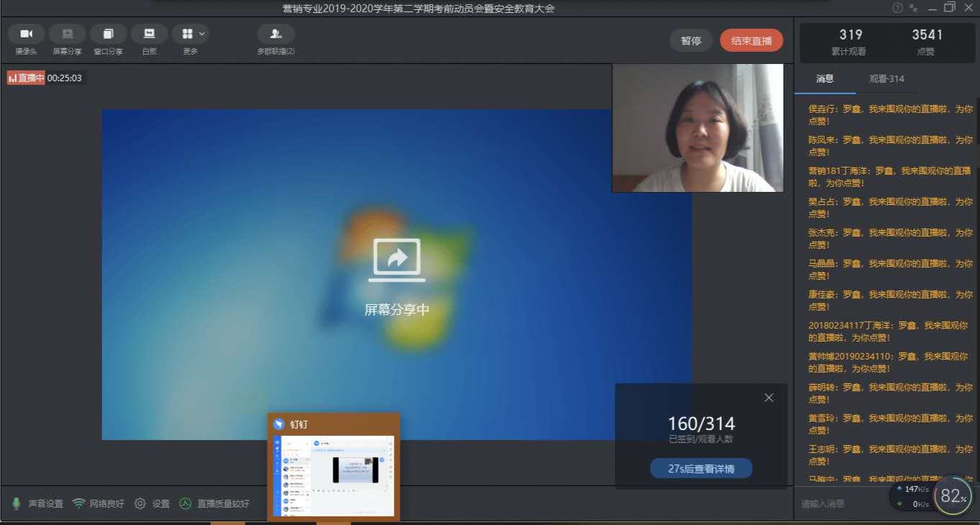Open the whiteboard (白板) tool

[x=149, y=35]
